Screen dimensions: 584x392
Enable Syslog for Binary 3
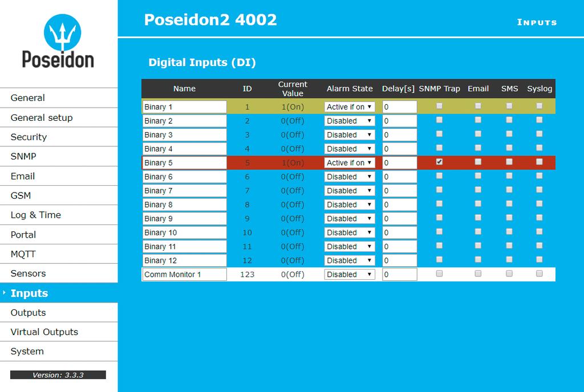(x=540, y=134)
